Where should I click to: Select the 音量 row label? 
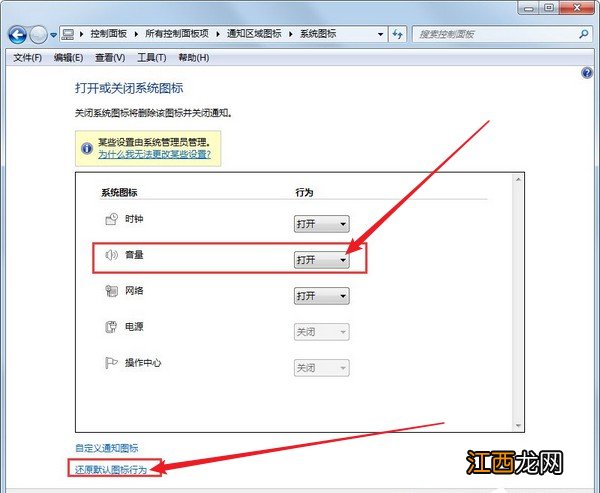click(134, 255)
